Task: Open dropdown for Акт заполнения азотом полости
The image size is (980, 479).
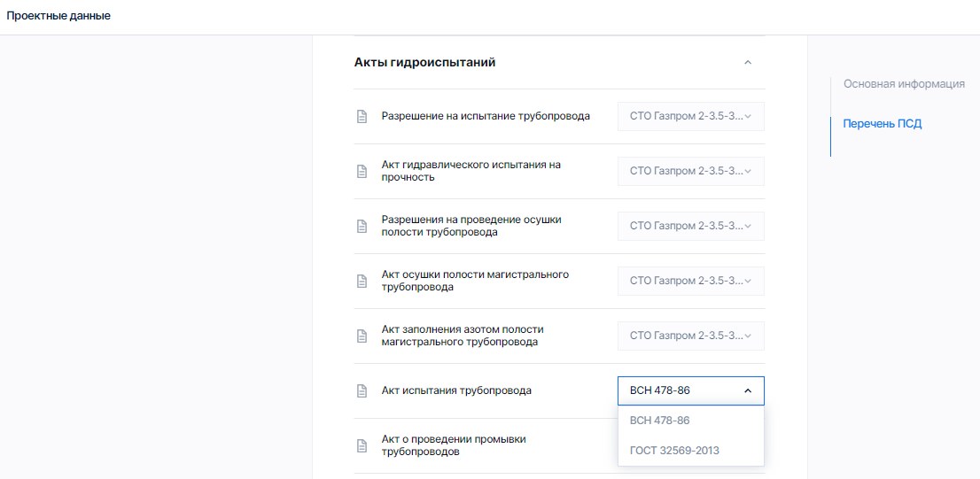Action: [x=690, y=336]
